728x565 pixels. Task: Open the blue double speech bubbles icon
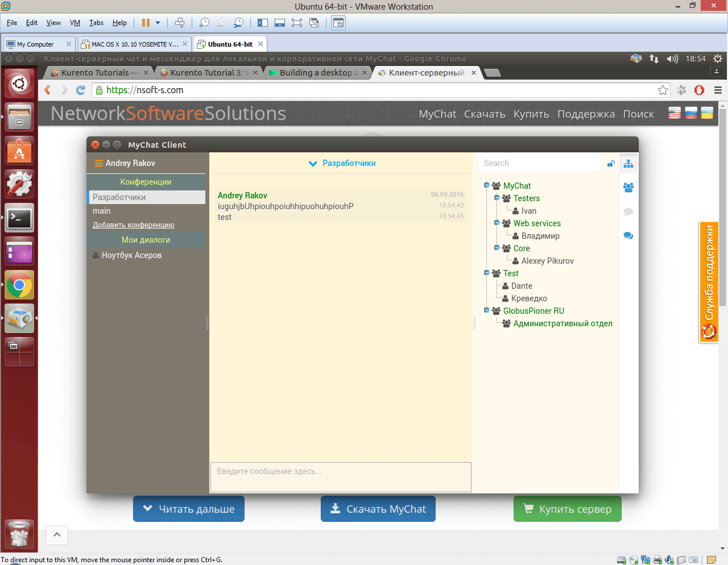[628, 235]
